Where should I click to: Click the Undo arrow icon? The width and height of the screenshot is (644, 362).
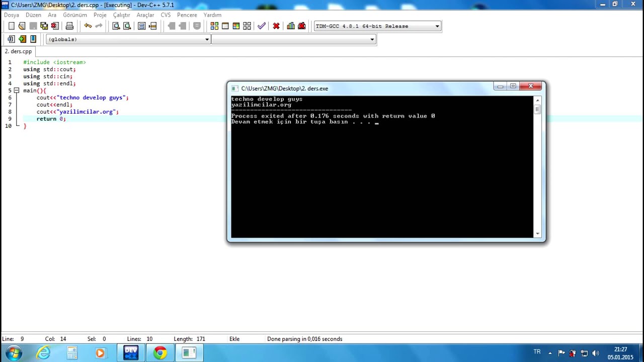pyautogui.click(x=88, y=26)
